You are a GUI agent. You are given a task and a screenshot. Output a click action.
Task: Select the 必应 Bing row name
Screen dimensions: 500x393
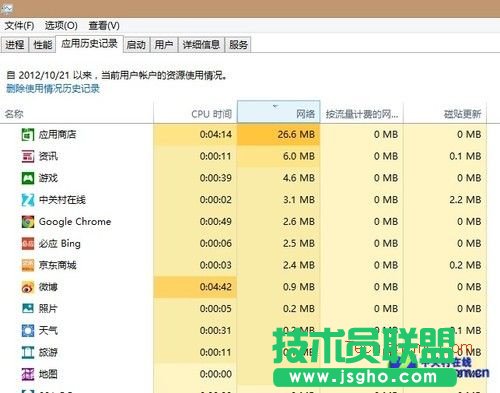point(60,244)
